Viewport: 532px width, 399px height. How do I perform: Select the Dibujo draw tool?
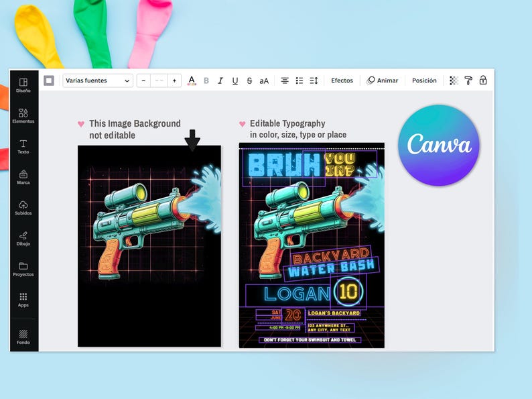[23, 238]
